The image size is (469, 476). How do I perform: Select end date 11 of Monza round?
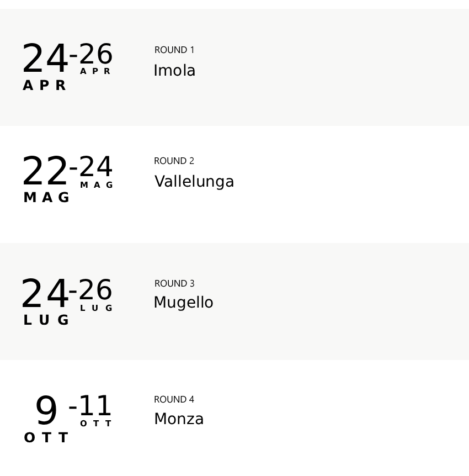pyautogui.click(x=95, y=406)
